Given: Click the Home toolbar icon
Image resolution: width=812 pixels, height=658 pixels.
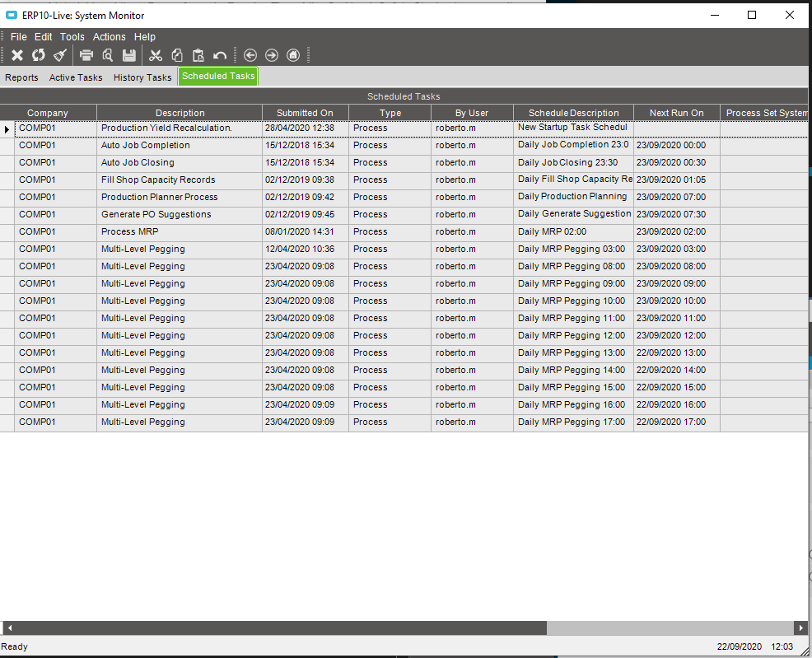Looking at the screenshot, I should (x=293, y=55).
